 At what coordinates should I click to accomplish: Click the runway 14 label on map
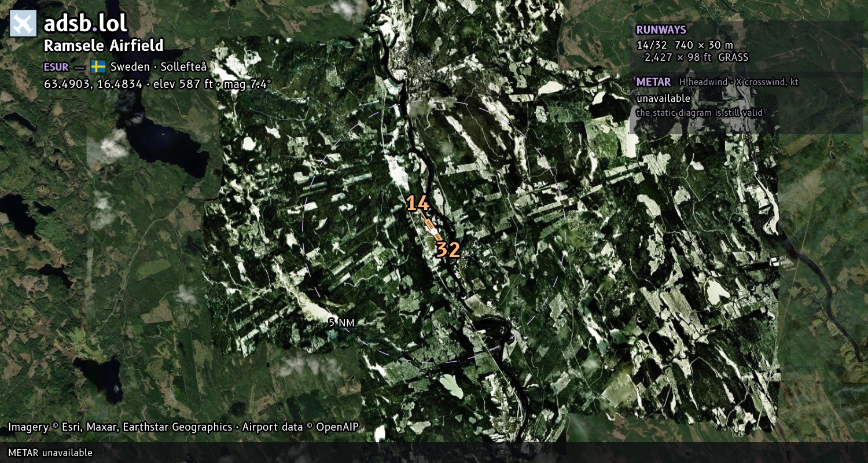(417, 203)
